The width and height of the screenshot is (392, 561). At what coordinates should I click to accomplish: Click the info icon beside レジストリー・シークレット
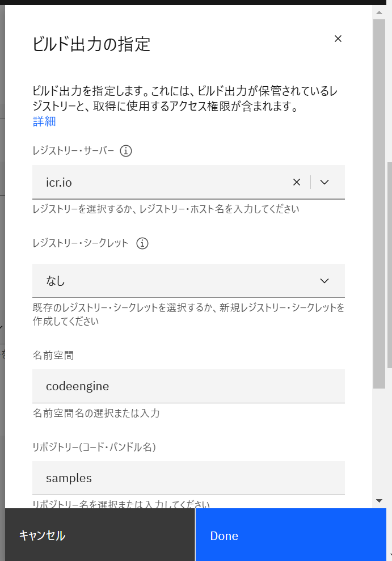click(142, 243)
